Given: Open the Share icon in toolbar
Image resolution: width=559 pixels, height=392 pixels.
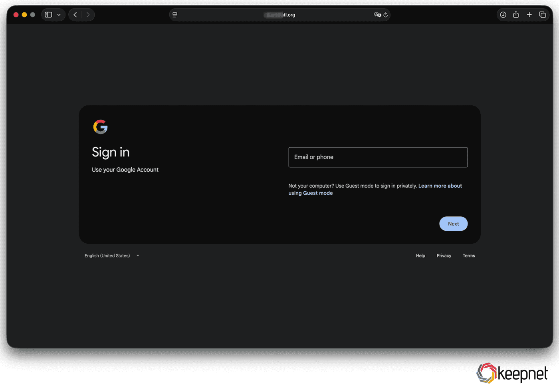Looking at the screenshot, I should click(516, 15).
